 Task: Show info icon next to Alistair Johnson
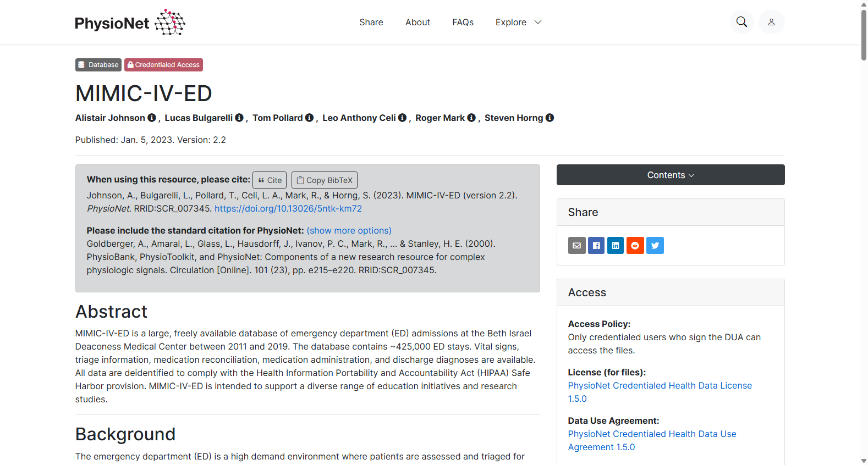pyautogui.click(x=152, y=118)
